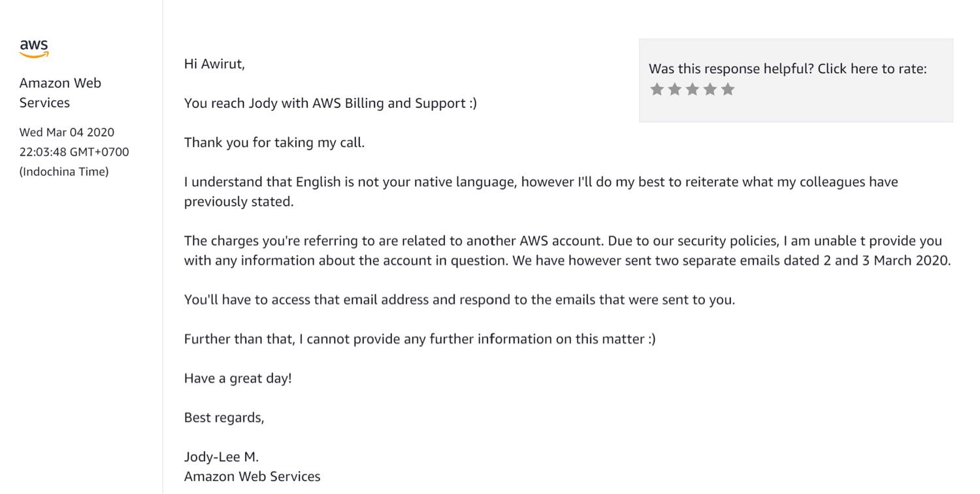Click the 'You reach Jody' introduction line

pyautogui.click(x=331, y=103)
